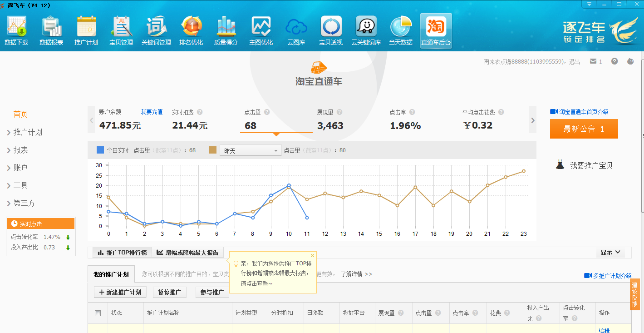Image resolution: width=644 pixels, height=333 pixels.
Task: Expand 账户 in left sidebar
Action: tap(18, 168)
